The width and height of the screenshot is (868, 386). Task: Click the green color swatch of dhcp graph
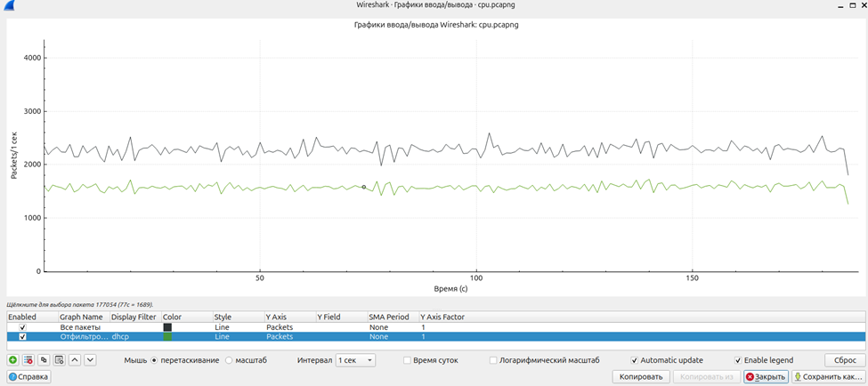(167, 336)
